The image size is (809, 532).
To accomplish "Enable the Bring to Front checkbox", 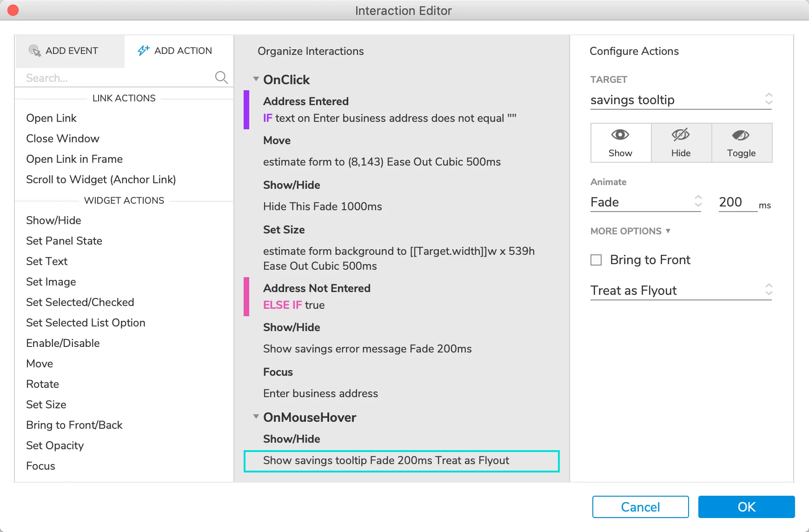I will point(596,260).
